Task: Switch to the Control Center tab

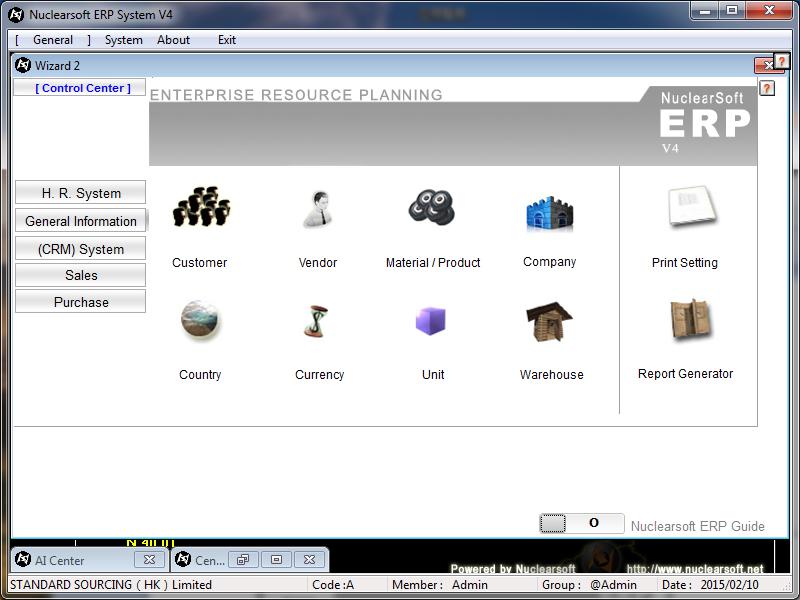Action: tap(80, 88)
